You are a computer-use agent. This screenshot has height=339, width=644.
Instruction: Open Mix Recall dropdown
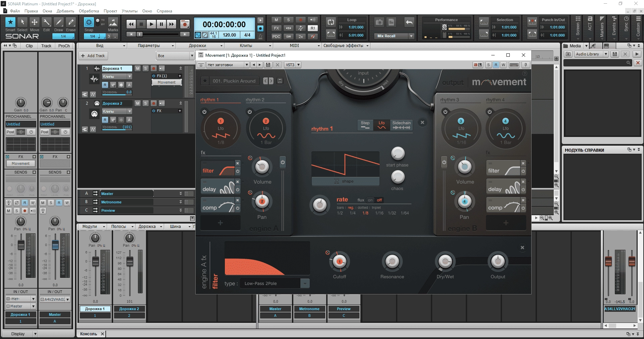point(411,36)
